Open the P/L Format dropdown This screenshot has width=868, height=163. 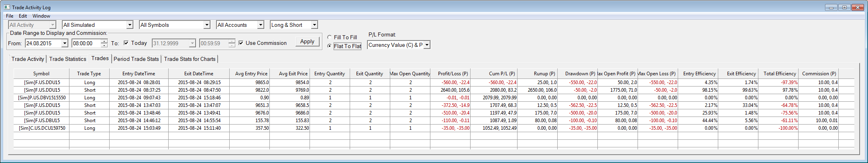(427, 45)
